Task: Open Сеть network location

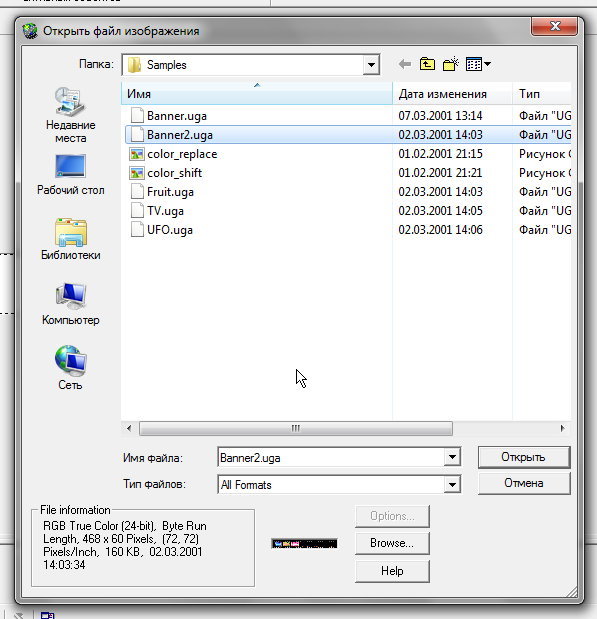Action: pos(71,368)
